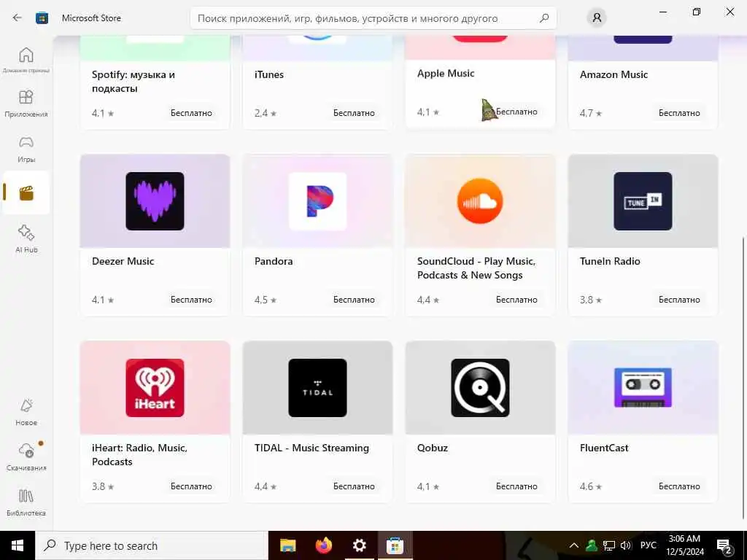Click the Windows taskbar search box

pos(152,545)
